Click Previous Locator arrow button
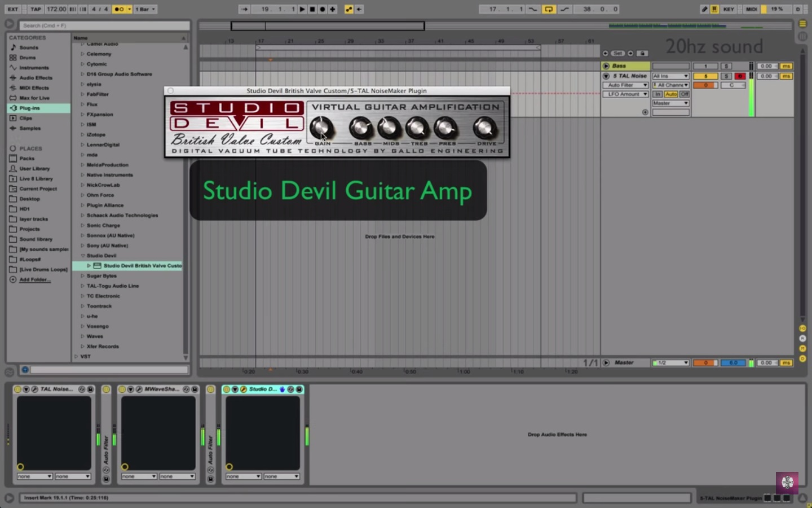812x508 pixels. pyautogui.click(x=606, y=54)
